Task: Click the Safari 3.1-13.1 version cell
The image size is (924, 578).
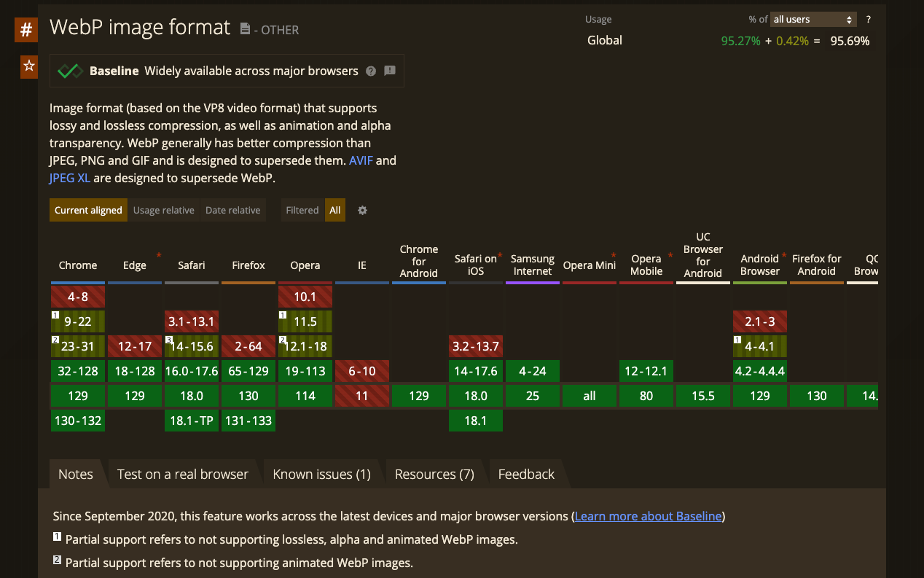Action: pyautogui.click(x=192, y=321)
